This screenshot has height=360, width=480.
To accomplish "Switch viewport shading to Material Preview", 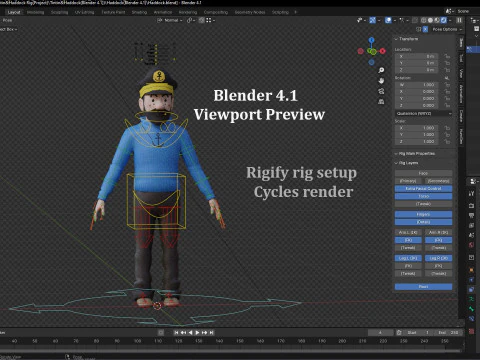I will 437,20.
